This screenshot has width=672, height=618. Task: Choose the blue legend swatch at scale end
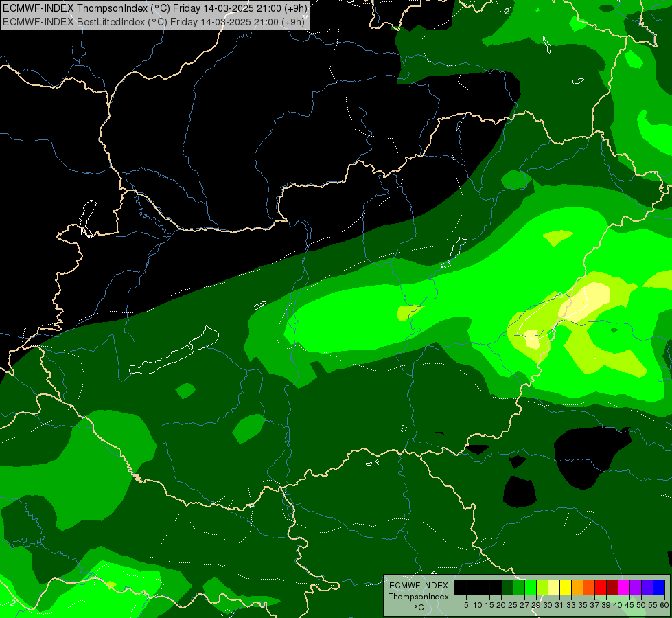pyautogui.click(x=659, y=587)
